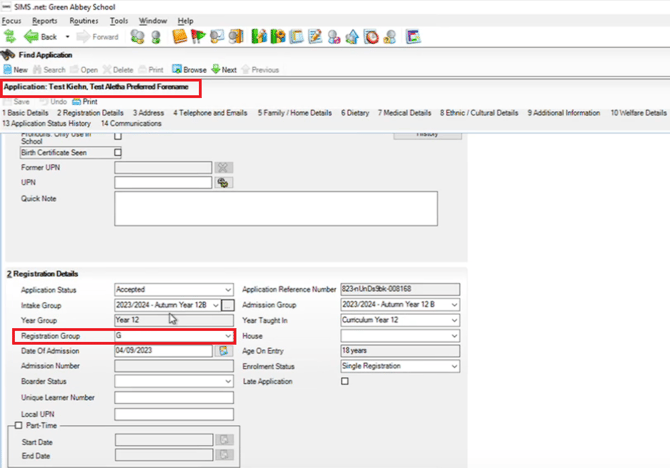Open the Application Status dropdown
670x468 pixels.
pos(228,289)
